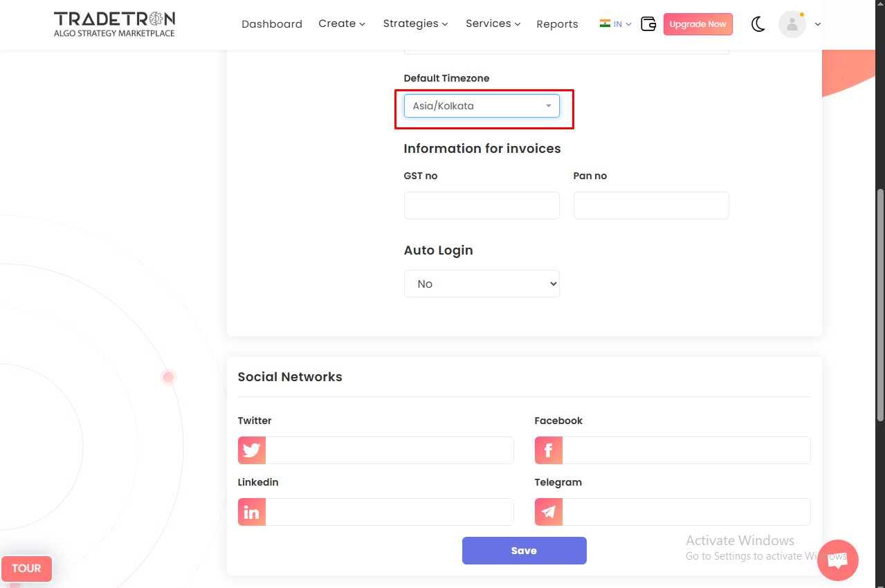Image resolution: width=885 pixels, height=588 pixels.
Task: Click the user profile avatar
Action: coord(792,24)
